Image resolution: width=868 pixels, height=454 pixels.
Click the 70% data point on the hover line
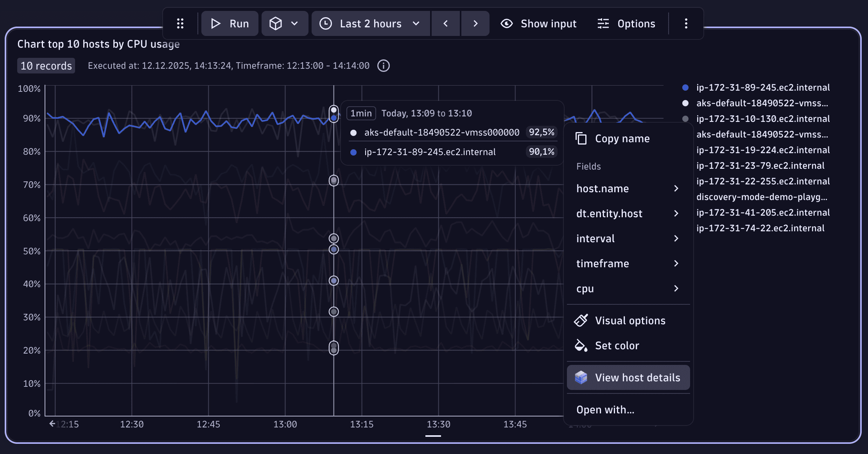tap(334, 181)
